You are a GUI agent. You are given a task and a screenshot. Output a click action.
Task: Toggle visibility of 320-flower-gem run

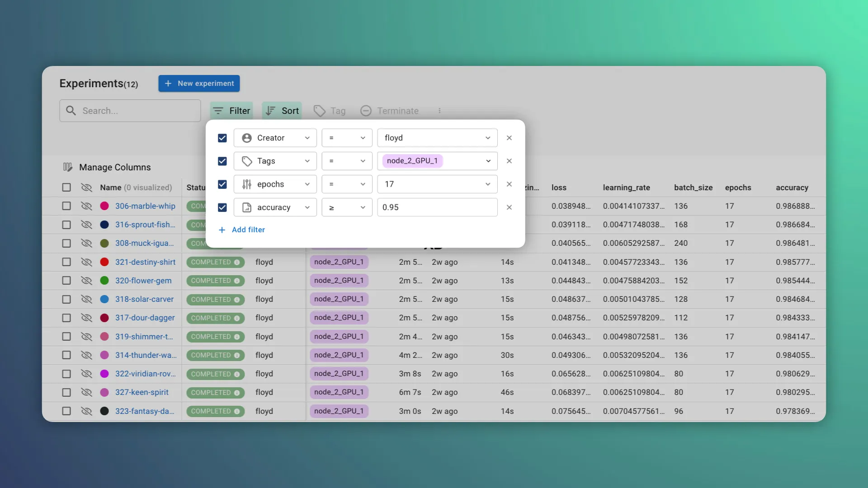pyautogui.click(x=86, y=281)
